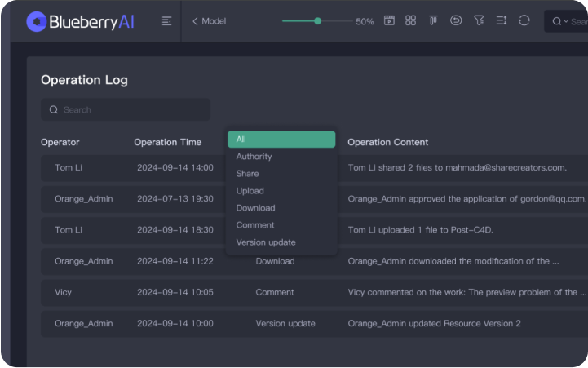
Task: Click the align top toolbar icon
Action: 434,20
